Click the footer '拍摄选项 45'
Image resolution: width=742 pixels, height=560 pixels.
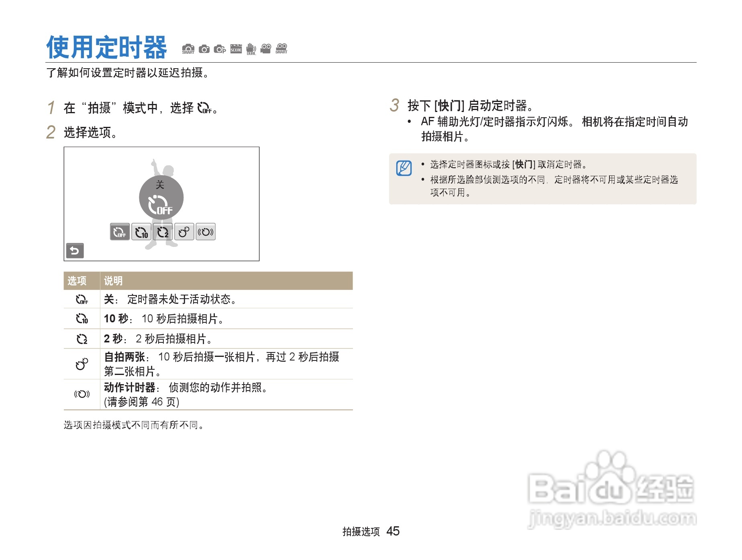tap(371, 531)
